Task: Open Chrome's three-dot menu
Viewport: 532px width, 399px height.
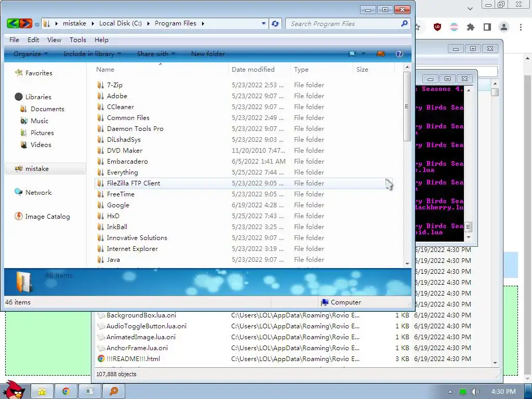Action: 521,27
